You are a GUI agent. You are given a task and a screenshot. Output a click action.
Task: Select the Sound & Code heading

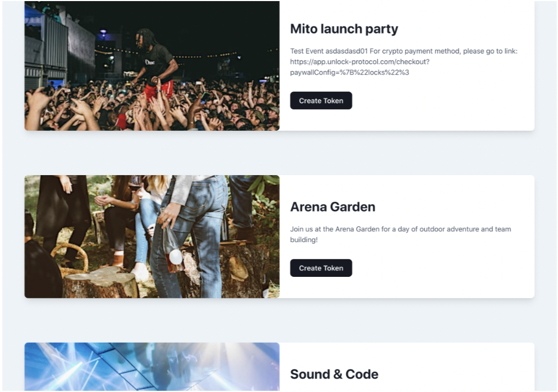[x=334, y=374]
